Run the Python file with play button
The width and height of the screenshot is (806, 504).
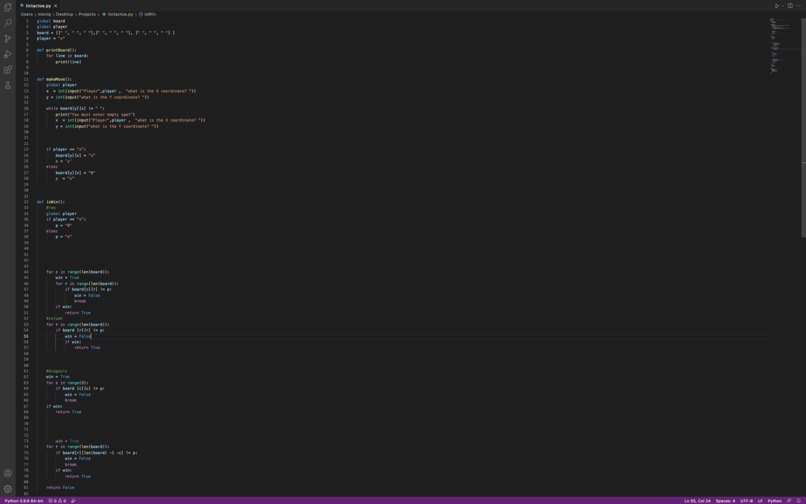tap(777, 6)
